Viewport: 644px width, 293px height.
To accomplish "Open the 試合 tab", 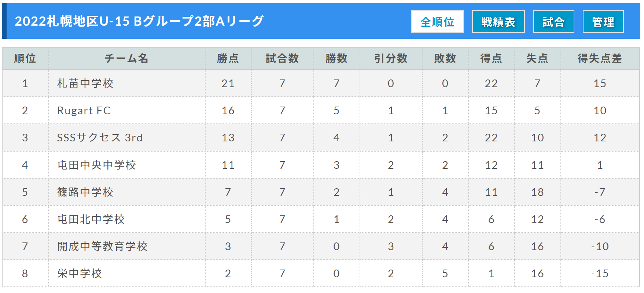I will click(x=553, y=22).
